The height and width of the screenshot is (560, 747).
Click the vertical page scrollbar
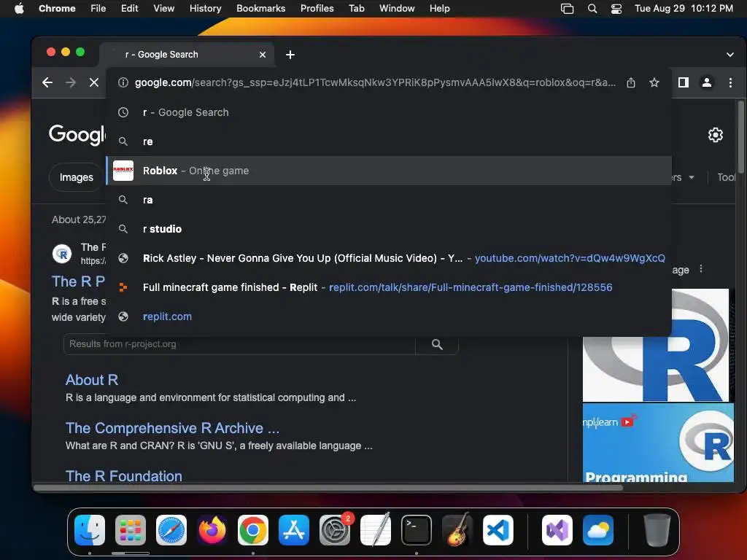coord(741,138)
